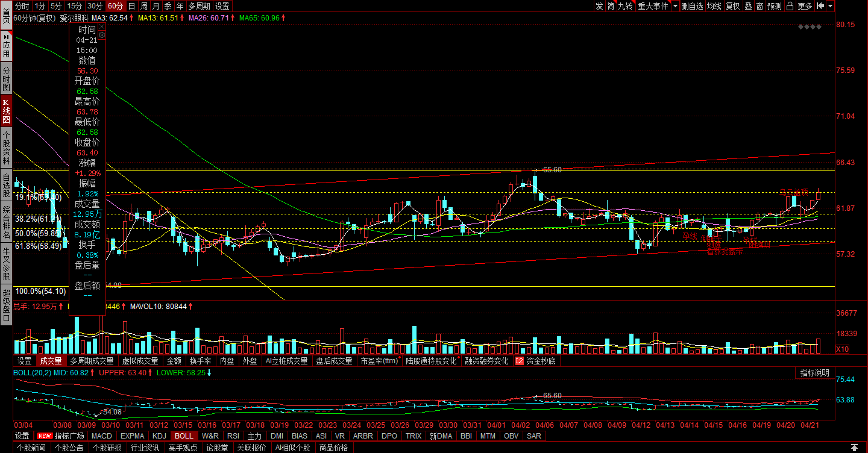Open 高手观点 expert views link
This screenshot has width=868, height=453.
point(183,448)
